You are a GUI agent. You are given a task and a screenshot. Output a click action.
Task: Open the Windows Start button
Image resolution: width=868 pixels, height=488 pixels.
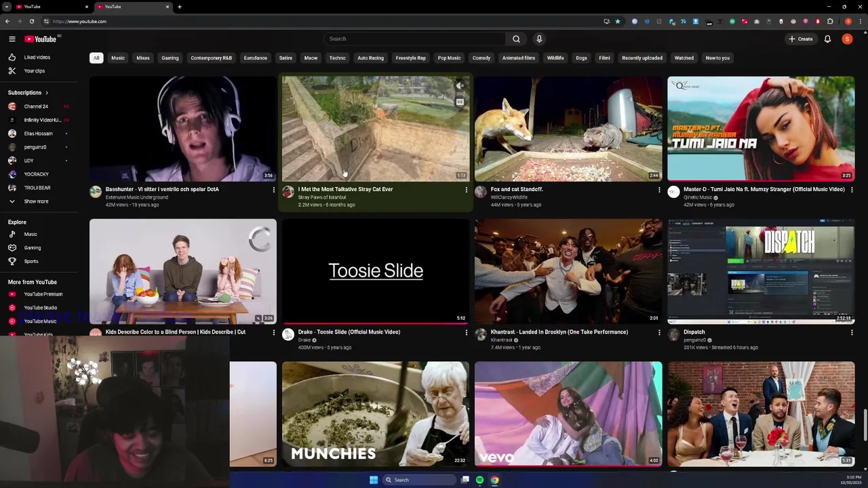(373, 480)
